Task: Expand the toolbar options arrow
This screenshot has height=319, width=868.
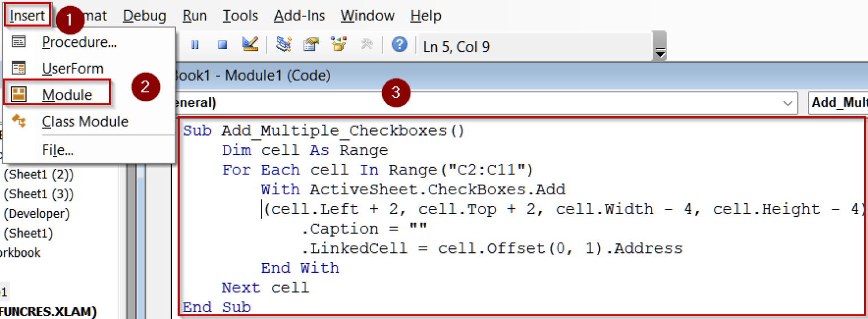Action: pyautogui.click(x=659, y=53)
